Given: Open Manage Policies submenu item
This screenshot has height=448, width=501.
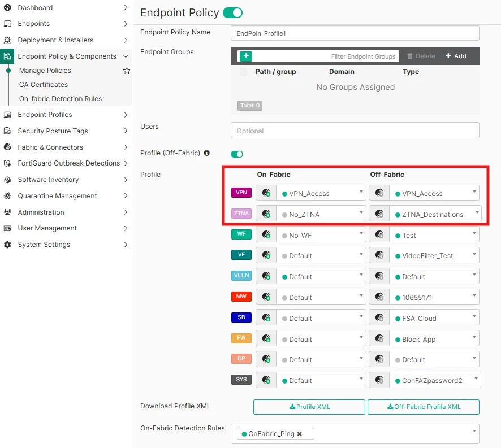Looking at the screenshot, I should click(x=45, y=71).
